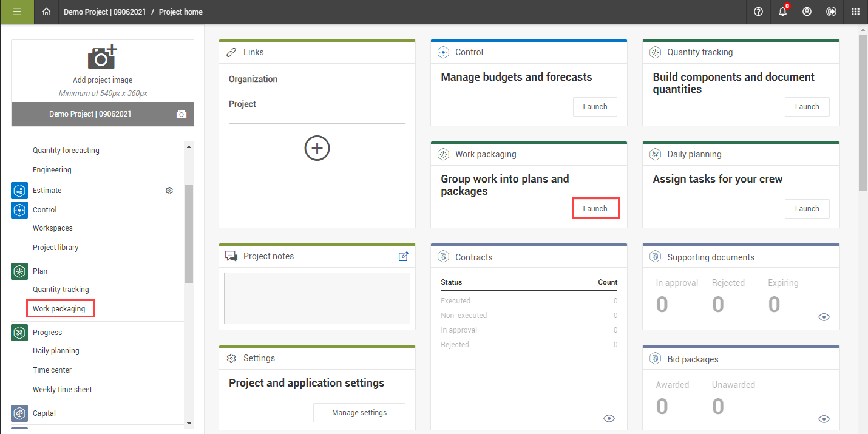Click the Estimate settings gear icon
868x434 pixels.
click(169, 191)
